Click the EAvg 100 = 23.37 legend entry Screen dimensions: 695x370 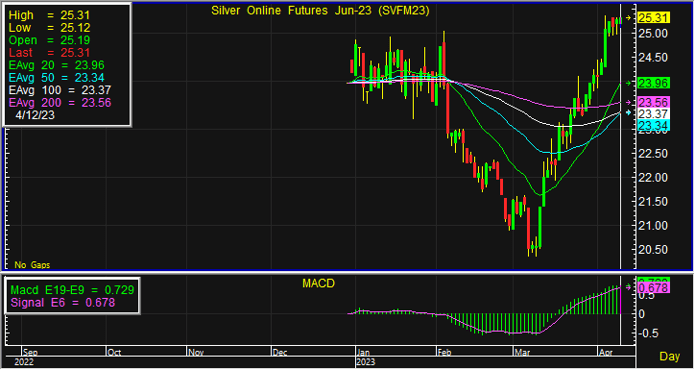(59, 90)
